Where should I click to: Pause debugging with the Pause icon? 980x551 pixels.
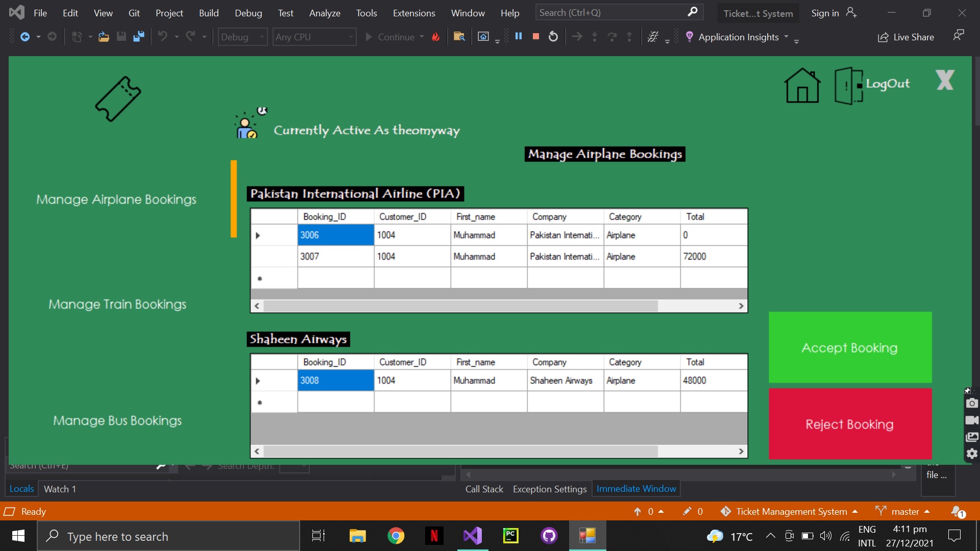[519, 36]
